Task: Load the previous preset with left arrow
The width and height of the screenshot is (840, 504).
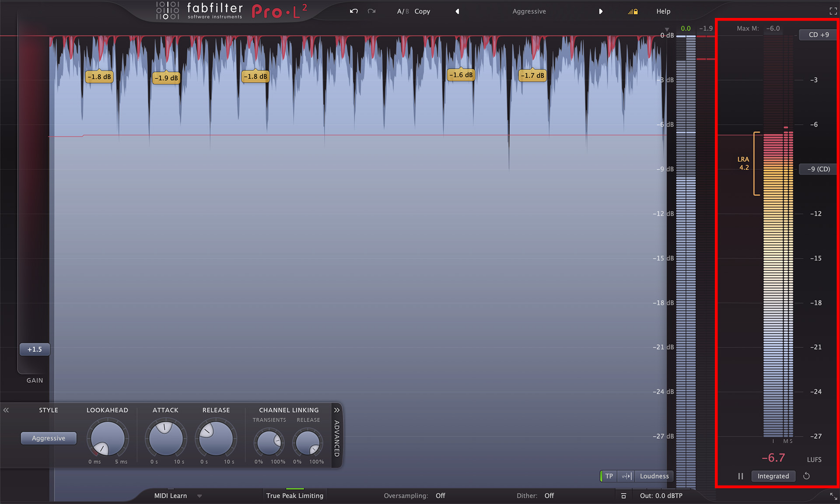Action: tap(457, 11)
